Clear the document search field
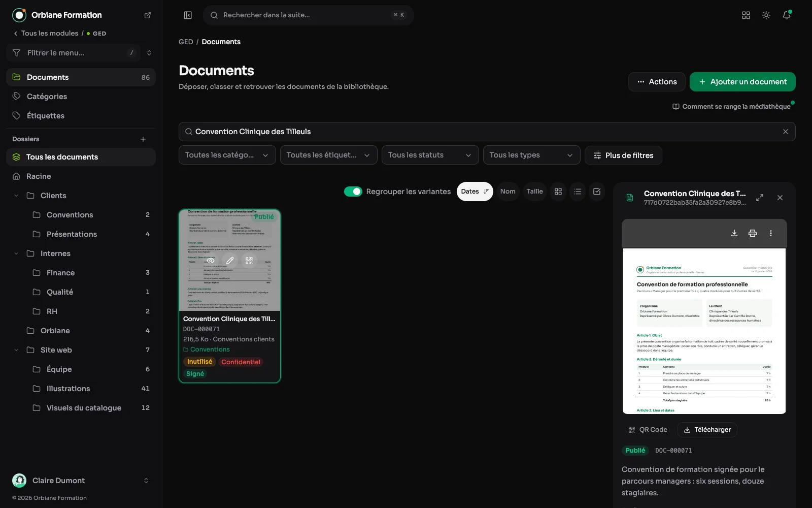812x508 pixels. [x=786, y=132]
